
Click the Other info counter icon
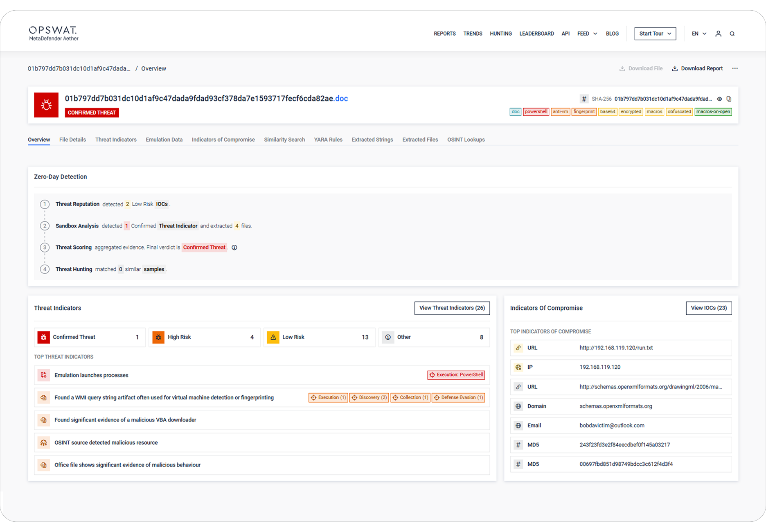pyautogui.click(x=388, y=337)
